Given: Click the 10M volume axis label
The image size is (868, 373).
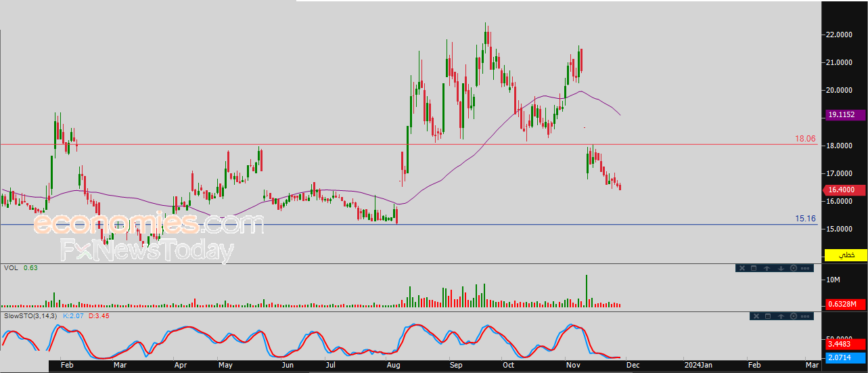Looking at the screenshot, I should 833,280.
